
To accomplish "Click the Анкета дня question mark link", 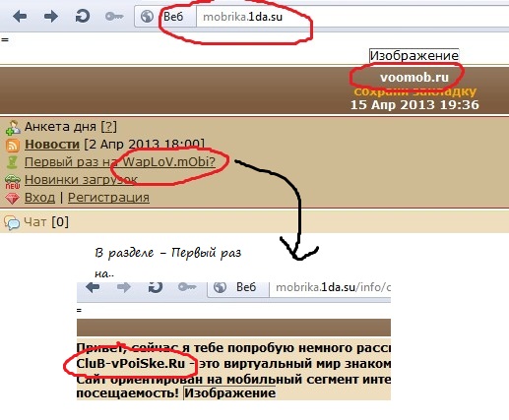I will (108, 127).
